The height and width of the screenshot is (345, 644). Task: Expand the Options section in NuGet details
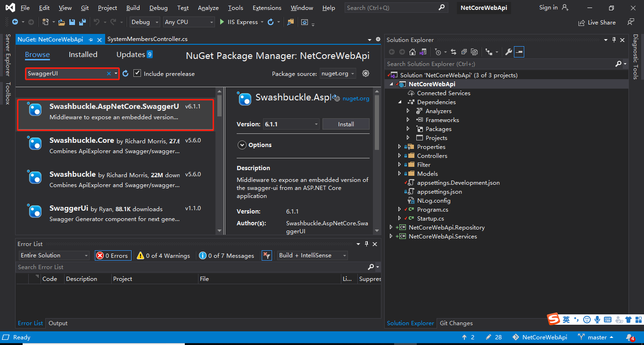[x=242, y=145]
